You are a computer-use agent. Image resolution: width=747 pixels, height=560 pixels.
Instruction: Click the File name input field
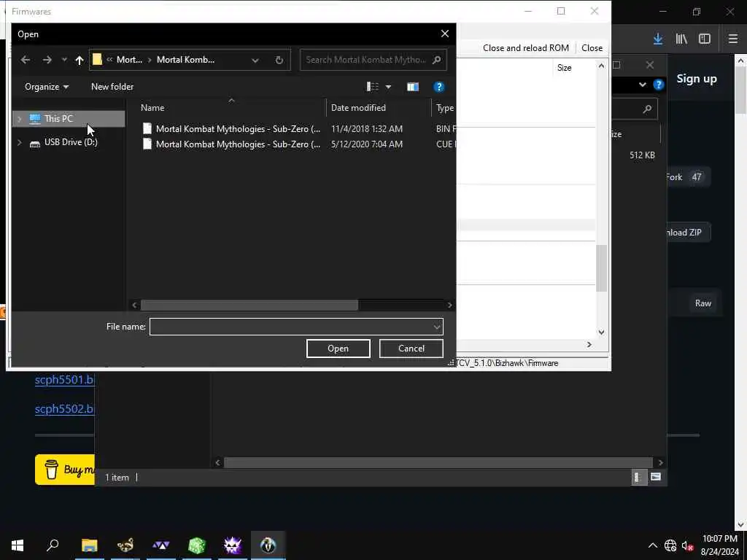tap(290, 327)
